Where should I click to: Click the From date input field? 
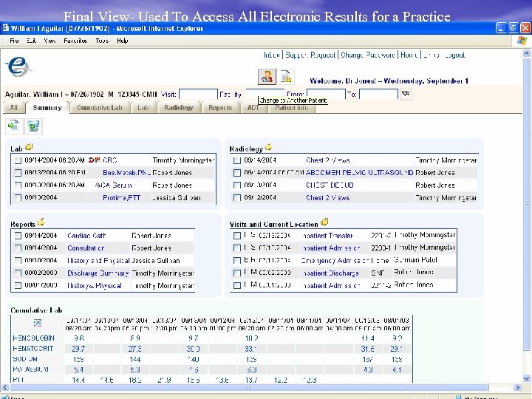tap(326, 94)
